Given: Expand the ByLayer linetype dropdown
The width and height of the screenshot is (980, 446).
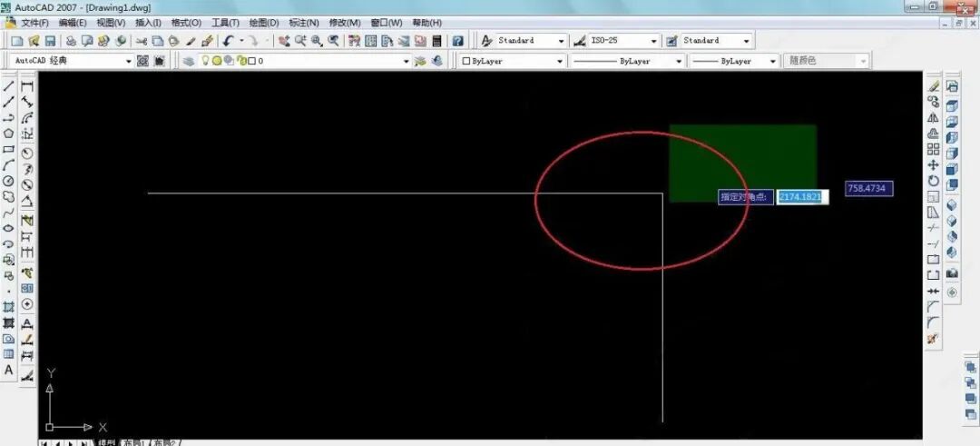Looking at the screenshot, I should [679, 61].
